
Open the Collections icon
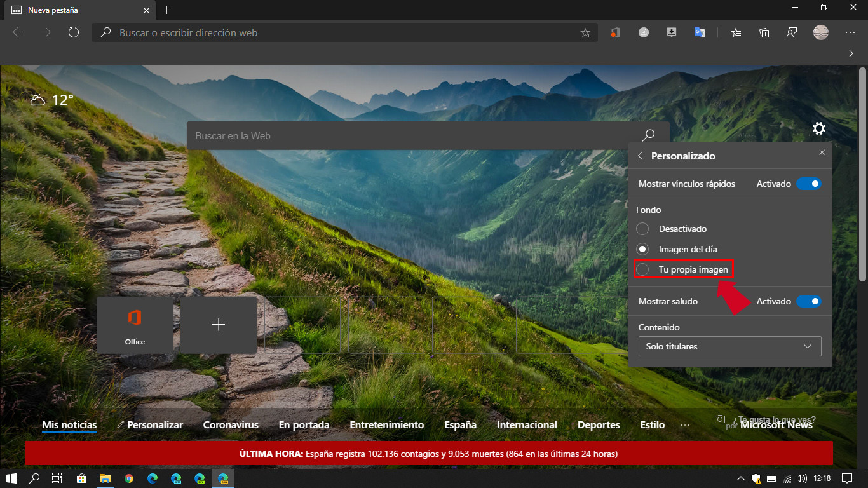764,32
